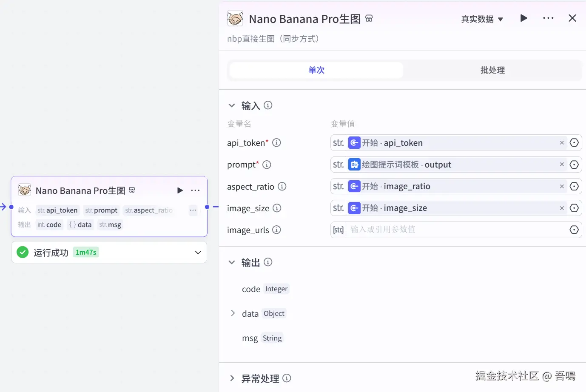Click the plugin badge icon on canvas node
Viewport: 586px width, 392px height.
(x=132, y=190)
